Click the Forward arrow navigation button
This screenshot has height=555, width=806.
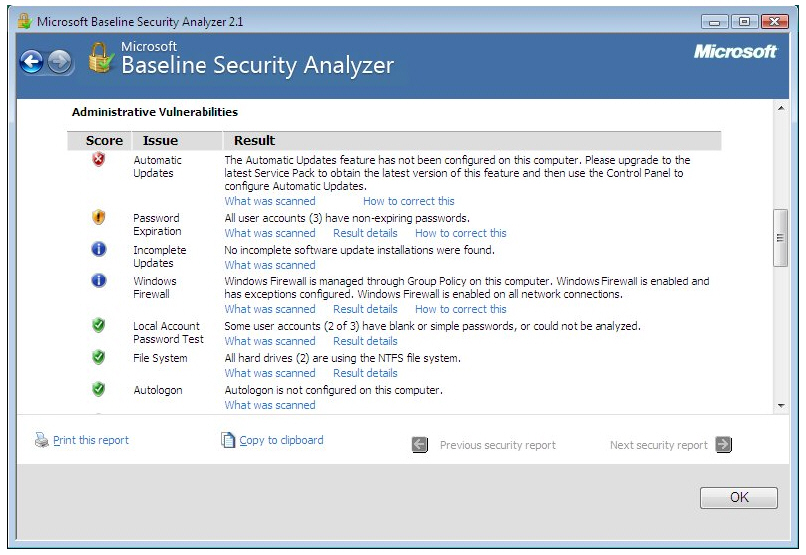click(60, 63)
